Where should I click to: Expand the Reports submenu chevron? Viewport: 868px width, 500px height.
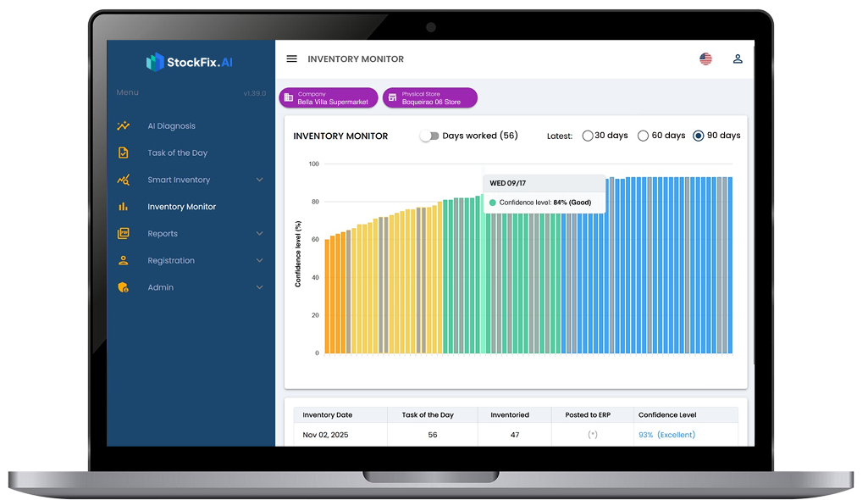click(259, 234)
